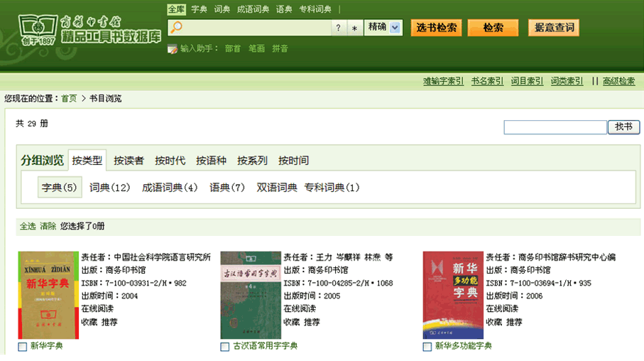Tick the 古汉语常用字字典 checkbox

(x=224, y=347)
